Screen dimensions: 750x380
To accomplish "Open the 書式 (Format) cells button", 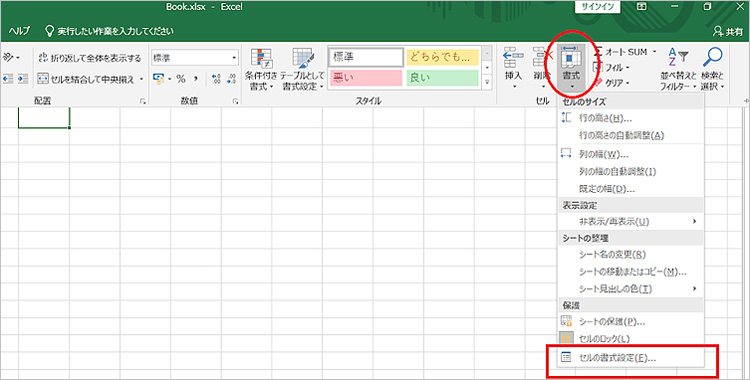I will pos(571,67).
